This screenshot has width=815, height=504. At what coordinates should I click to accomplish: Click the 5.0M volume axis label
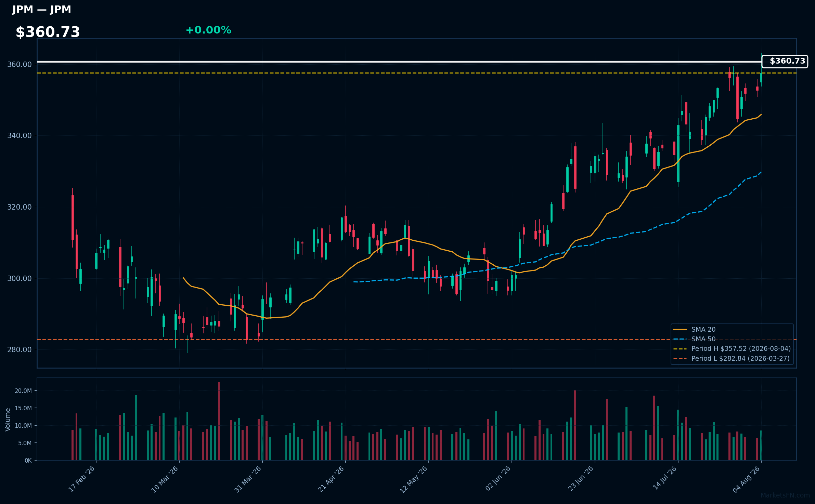[x=25, y=443]
